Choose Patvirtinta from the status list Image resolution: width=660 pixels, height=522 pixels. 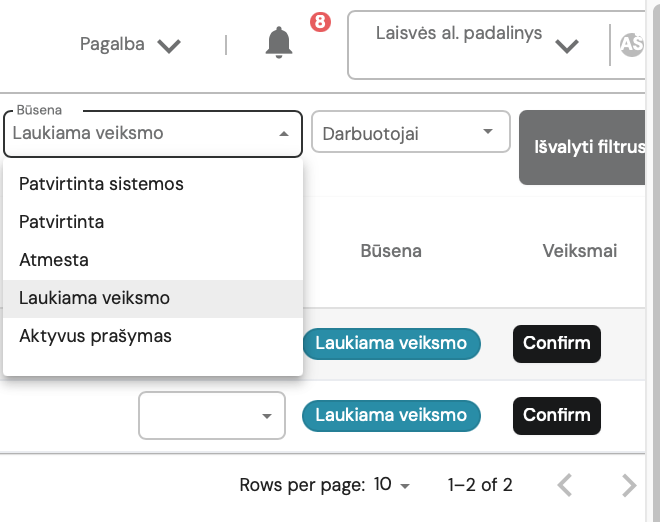pyautogui.click(x=62, y=222)
